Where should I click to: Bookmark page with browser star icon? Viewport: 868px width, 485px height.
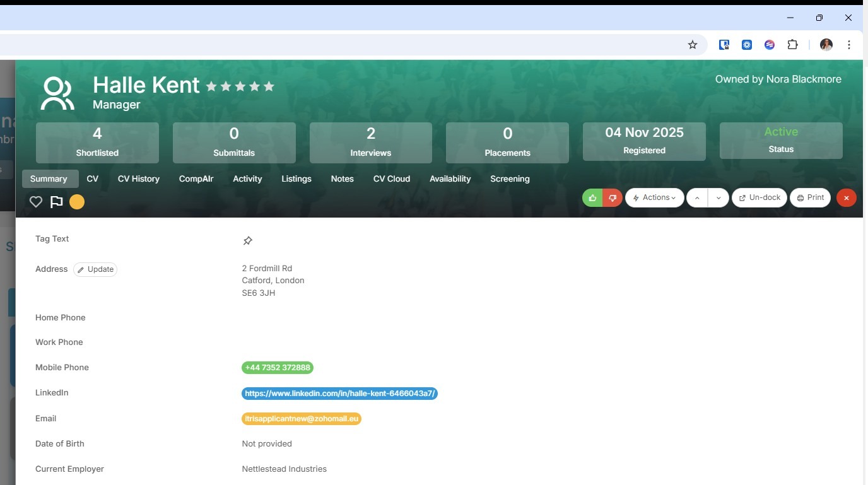point(693,45)
